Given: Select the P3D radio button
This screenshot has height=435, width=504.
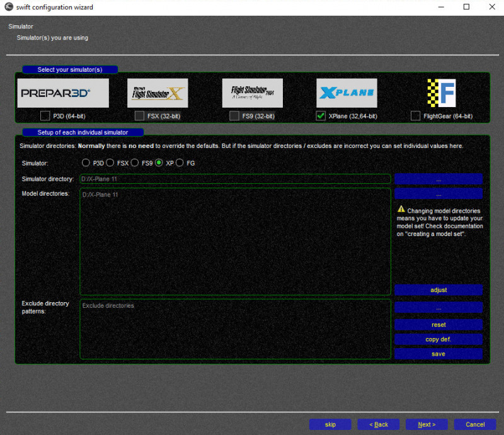Looking at the screenshot, I should (x=86, y=162).
